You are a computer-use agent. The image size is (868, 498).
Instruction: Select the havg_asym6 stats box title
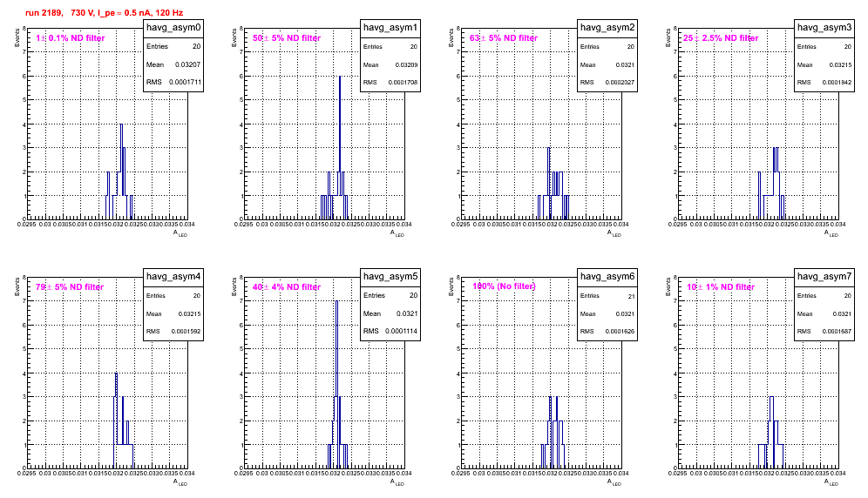tap(607, 276)
